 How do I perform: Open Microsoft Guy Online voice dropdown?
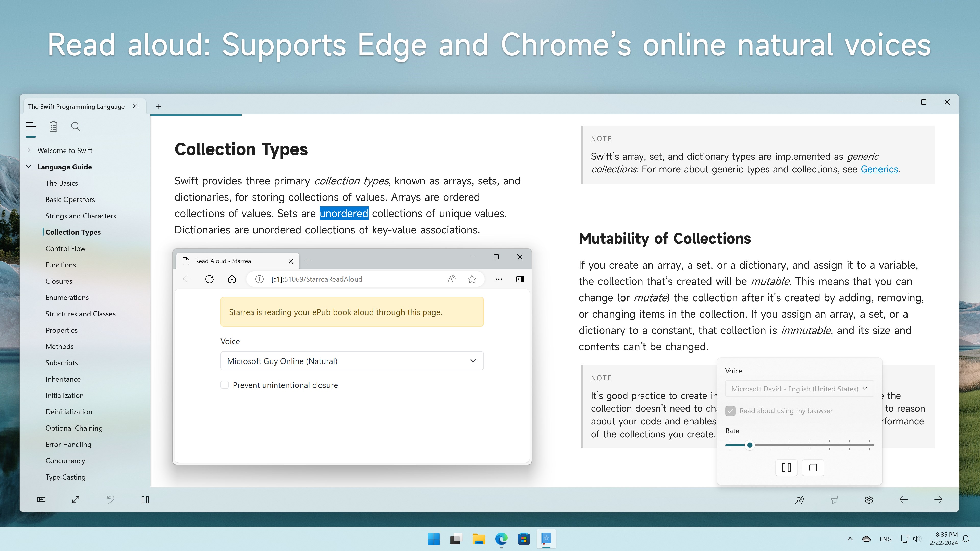click(351, 361)
